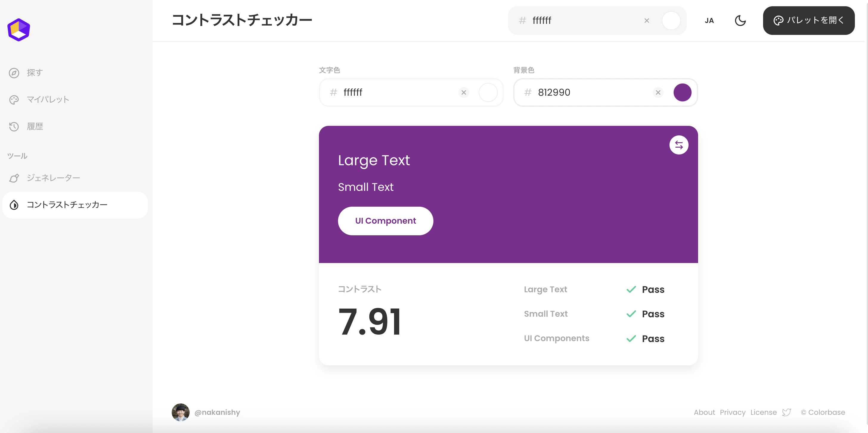The height and width of the screenshot is (433, 868).
Task: Clear the 背景色 background color value
Action: [x=658, y=92]
